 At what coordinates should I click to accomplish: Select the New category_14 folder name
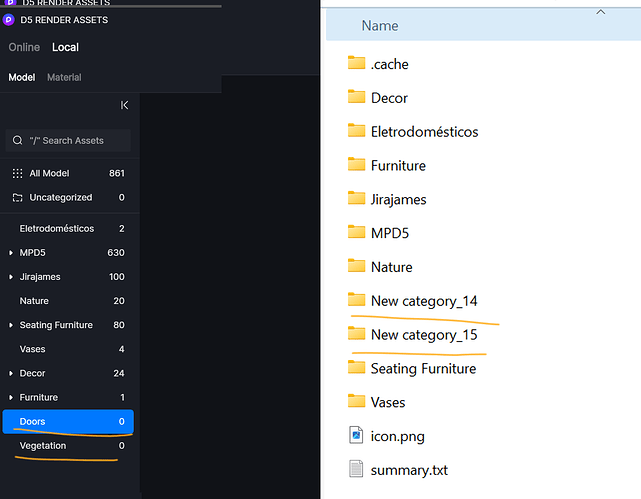coord(424,301)
